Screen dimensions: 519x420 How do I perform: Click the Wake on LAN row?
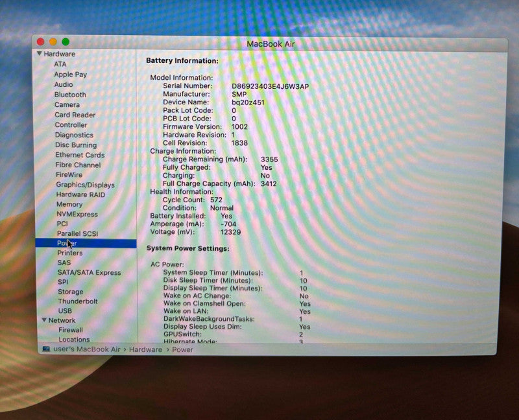tap(237, 311)
